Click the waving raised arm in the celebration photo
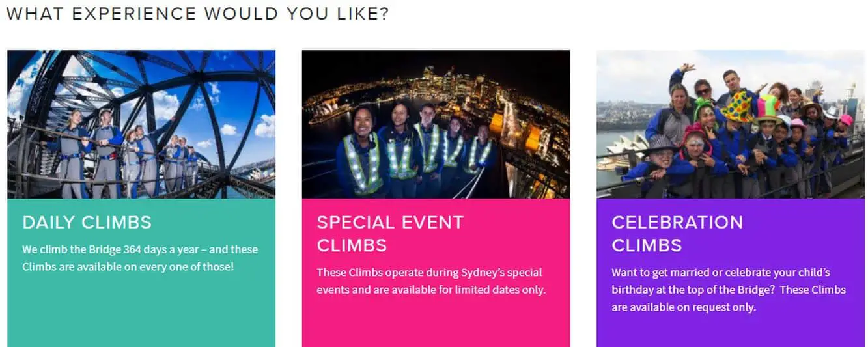The image size is (868, 347). (x=684, y=72)
